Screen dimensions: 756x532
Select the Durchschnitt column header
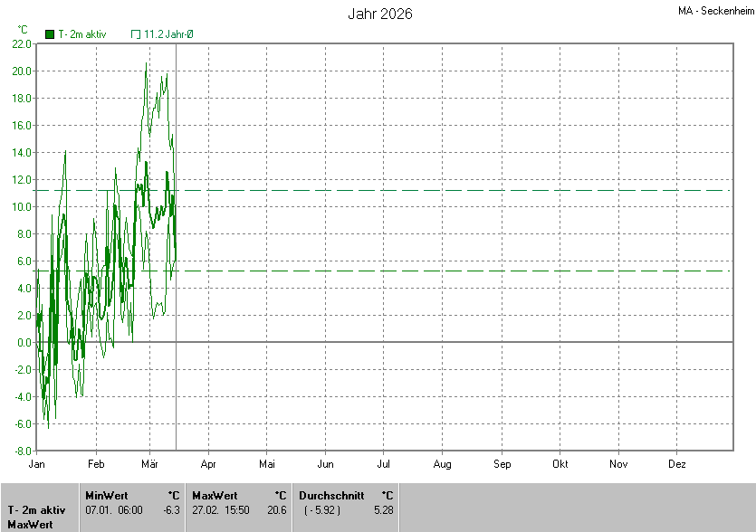click(331, 496)
